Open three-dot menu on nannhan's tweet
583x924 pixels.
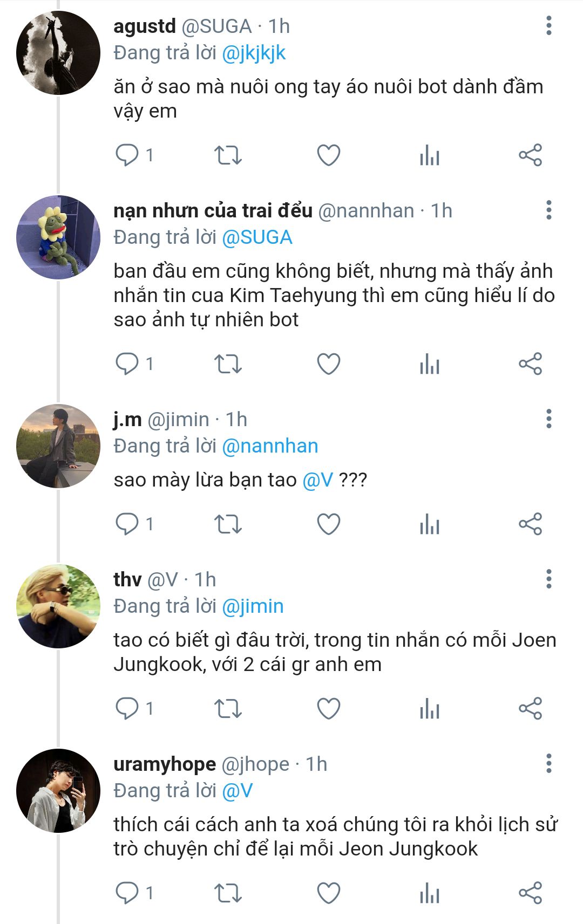pos(549,210)
